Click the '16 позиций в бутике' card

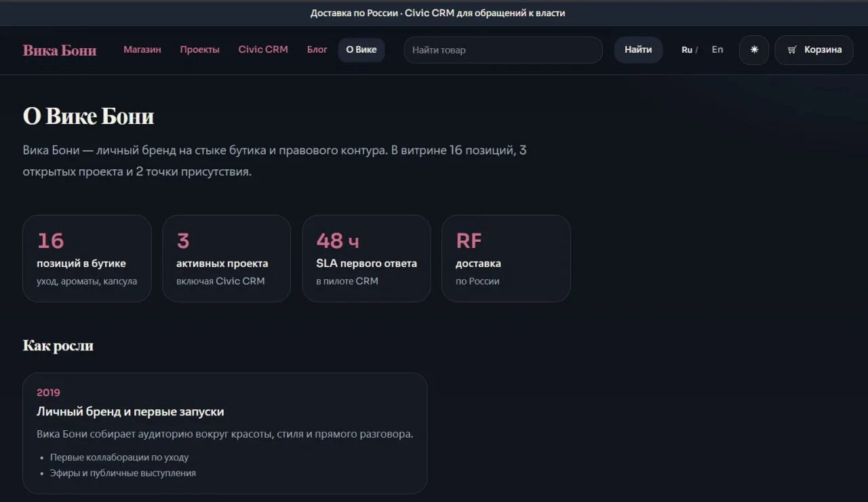point(87,258)
